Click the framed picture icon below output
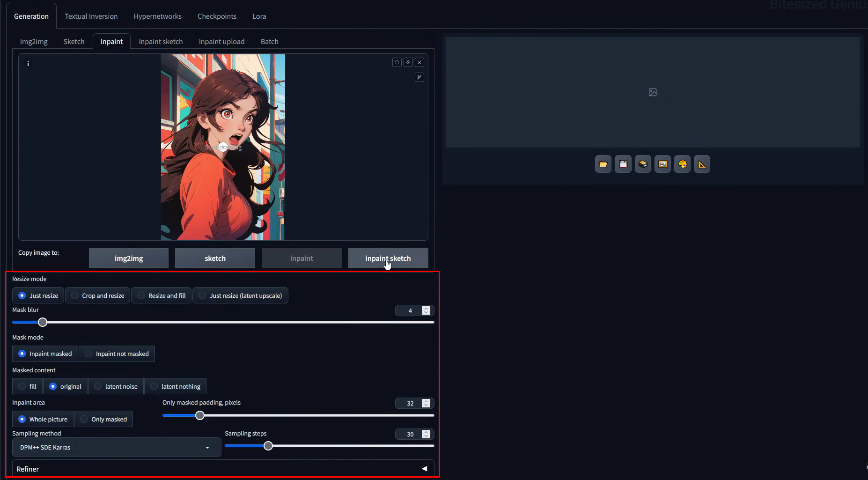Image resolution: width=868 pixels, height=480 pixels. (662, 164)
